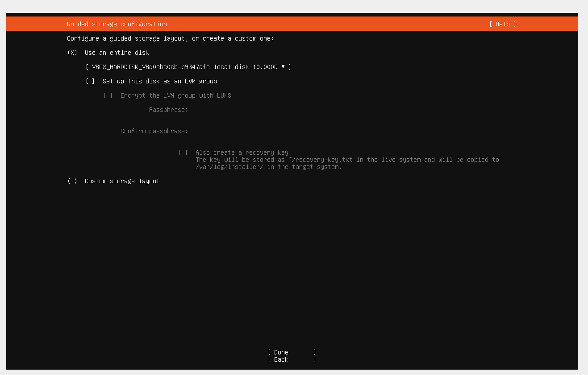This screenshot has width=588, height=375.
Task: Enable 'Set up this disk as an LVM group'
Action: coord(90,81)
